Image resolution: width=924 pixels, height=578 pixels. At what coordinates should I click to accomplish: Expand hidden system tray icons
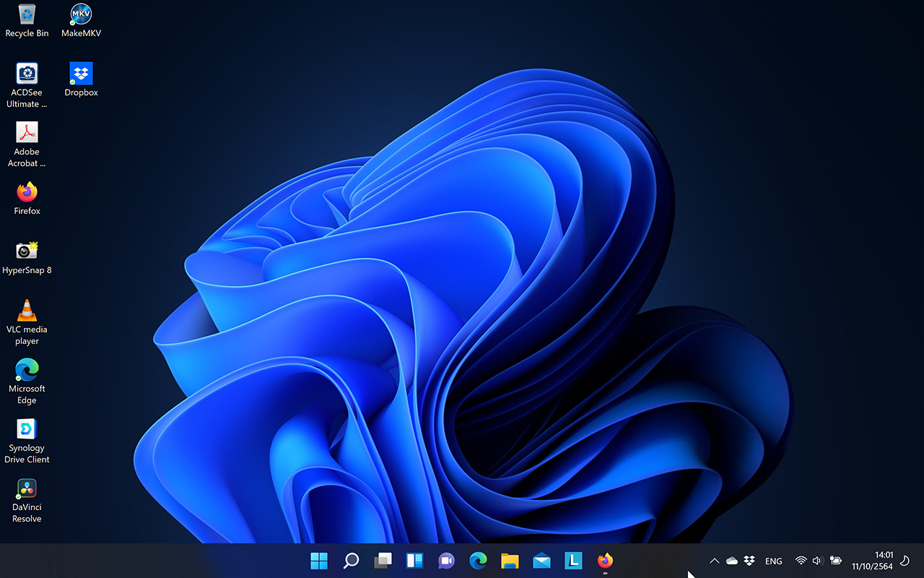point(713,560)
